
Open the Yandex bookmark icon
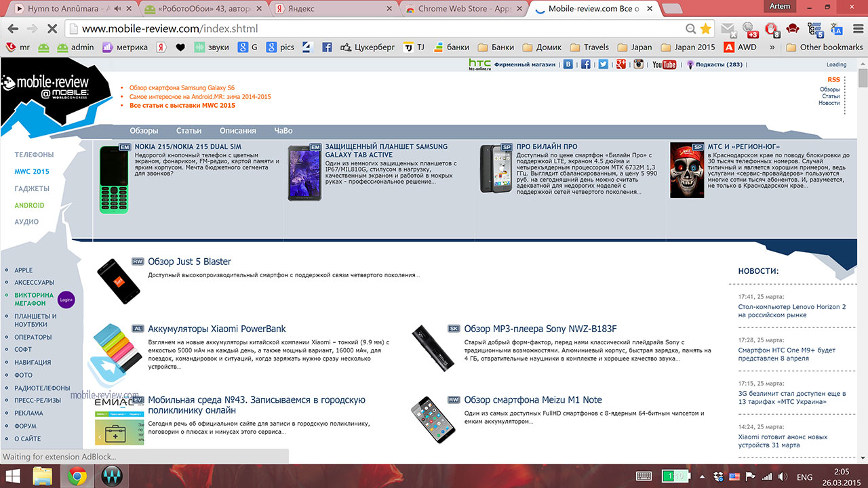click(161, 47)
